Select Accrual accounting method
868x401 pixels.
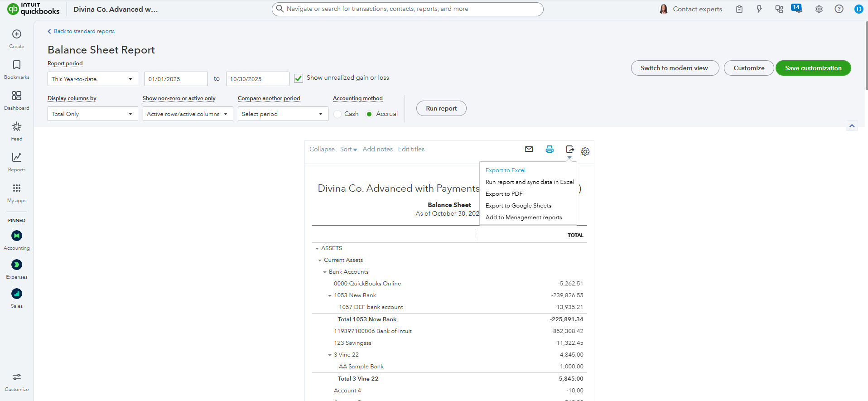370,114
